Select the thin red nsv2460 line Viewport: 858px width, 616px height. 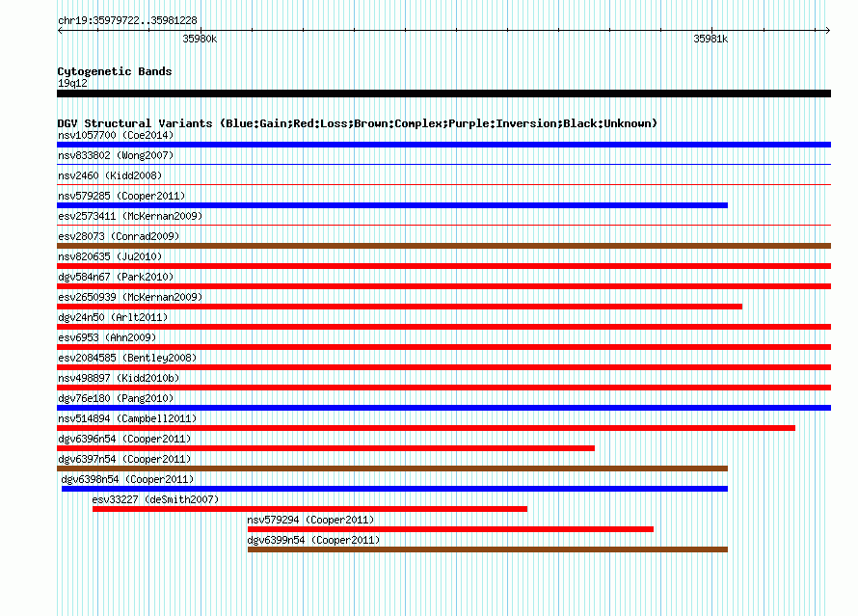443,185
